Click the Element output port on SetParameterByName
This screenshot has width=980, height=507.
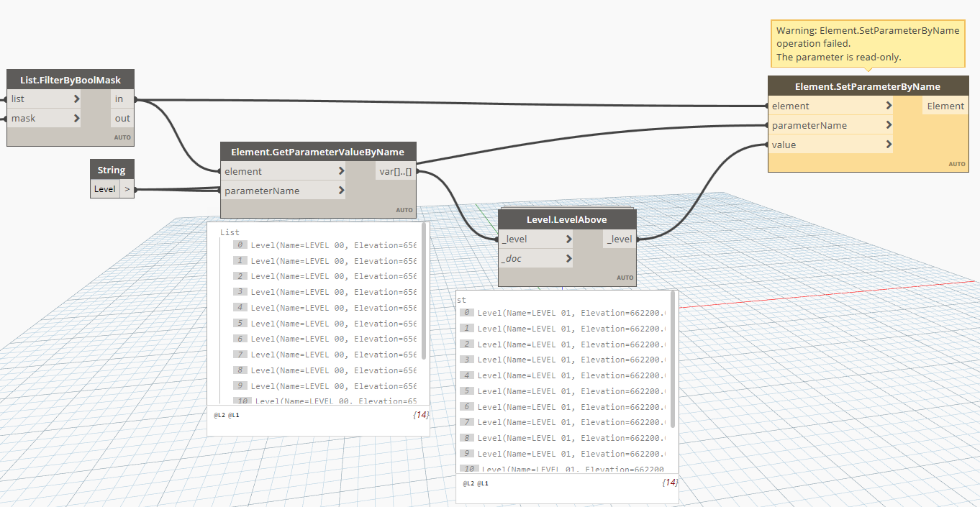(x=945, y=106)
